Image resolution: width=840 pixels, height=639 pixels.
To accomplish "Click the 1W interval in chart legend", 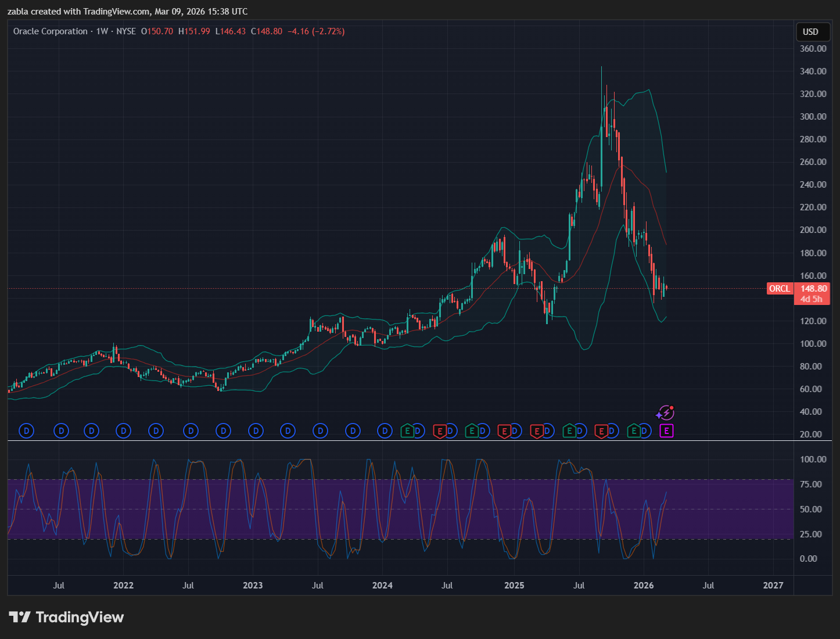I will coord(102,31).
